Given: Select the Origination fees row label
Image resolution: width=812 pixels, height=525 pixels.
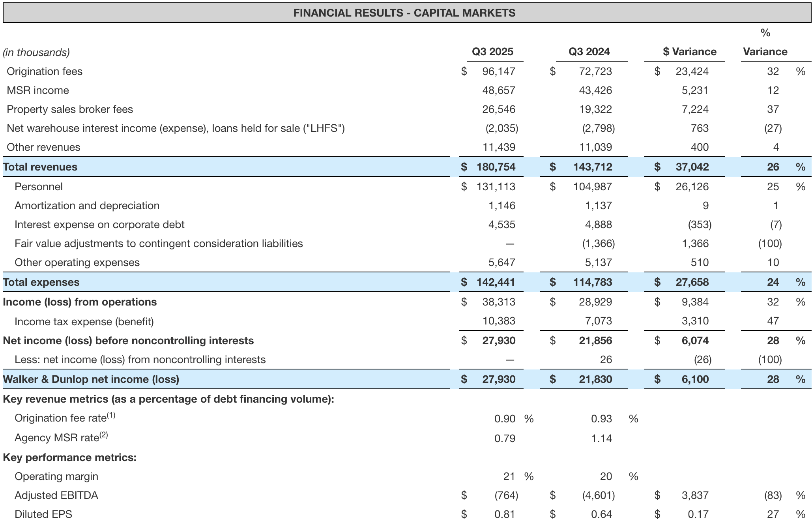Looking at the screenshot, I should click(x=45, y=71).
